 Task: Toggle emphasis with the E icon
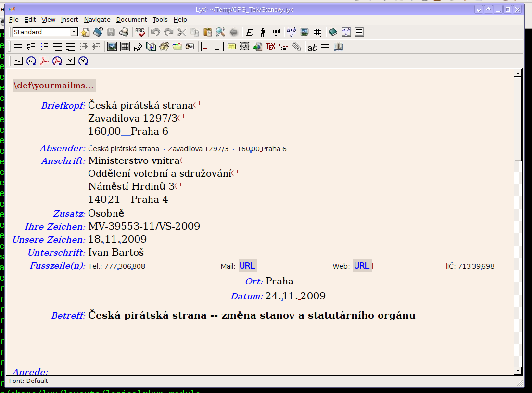click(x=249, y=32)
